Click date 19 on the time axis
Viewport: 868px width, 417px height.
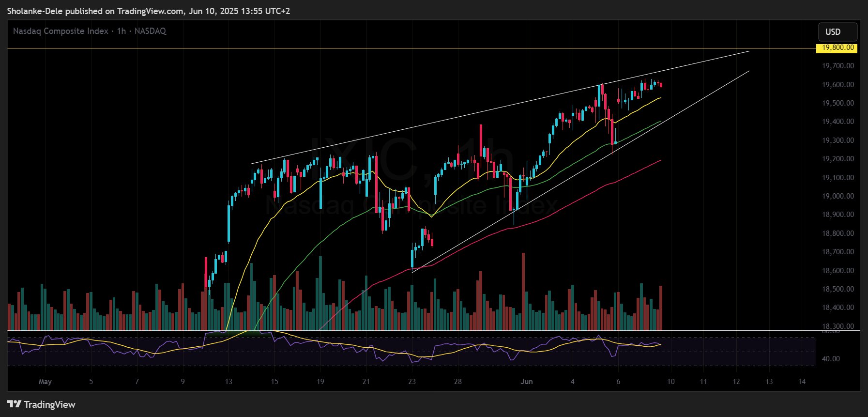pos(320,382)
